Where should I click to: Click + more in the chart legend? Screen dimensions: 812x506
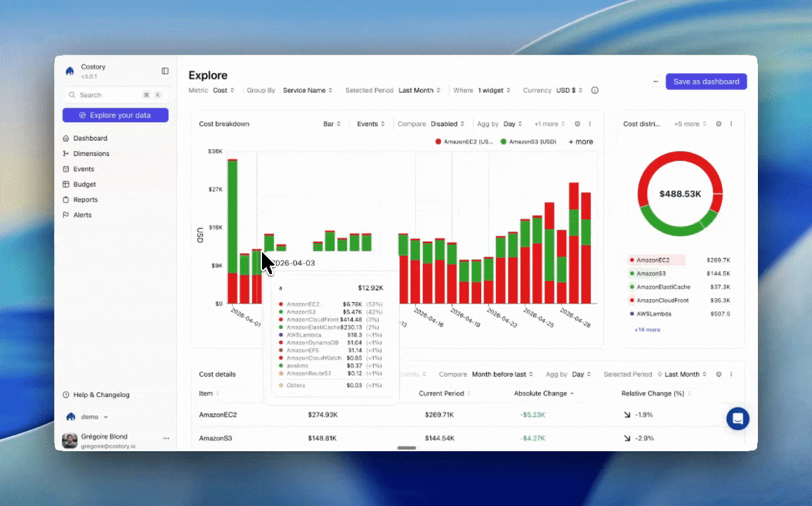581,141
